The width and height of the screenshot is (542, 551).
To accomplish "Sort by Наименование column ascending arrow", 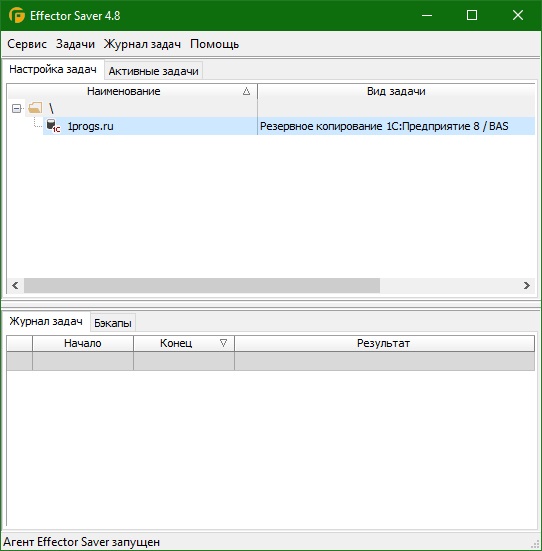I will click(246, 91).
